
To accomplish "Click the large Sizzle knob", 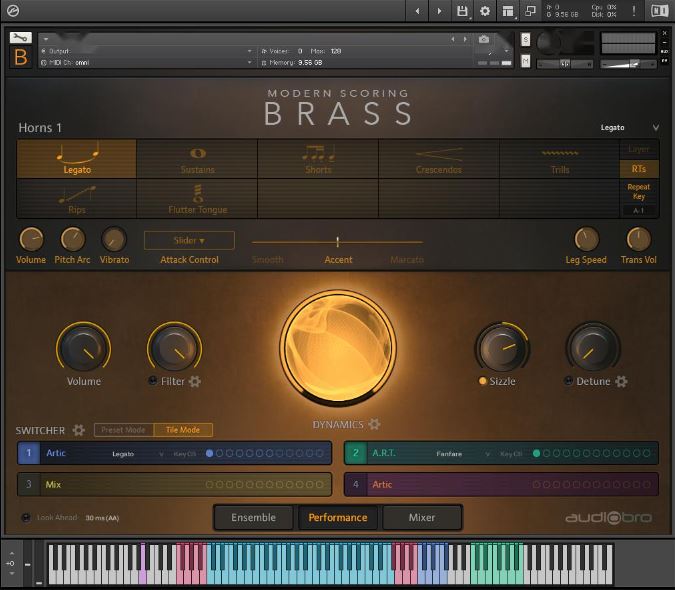I will [502, 348].
